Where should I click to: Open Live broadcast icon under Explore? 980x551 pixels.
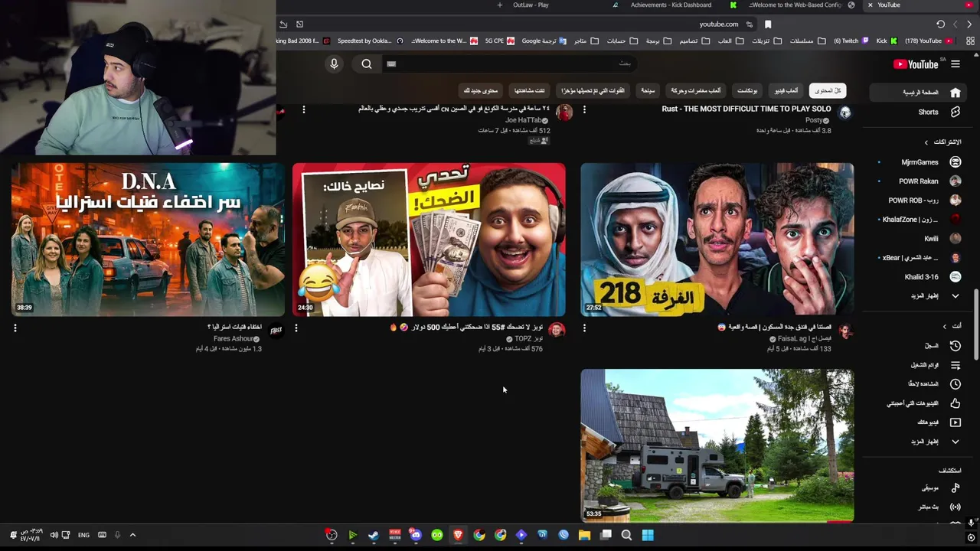coord(955,507)
